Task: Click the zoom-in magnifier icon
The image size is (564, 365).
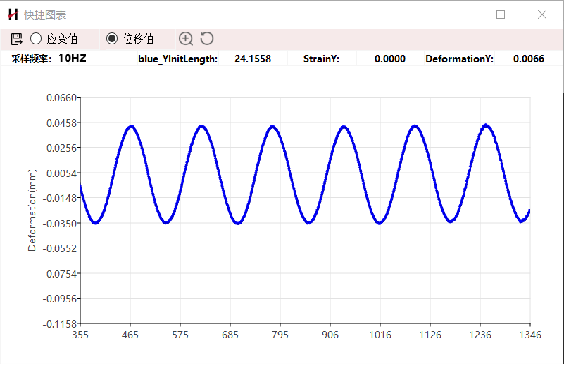Action: pyautogui.click(x=186, y=39)
